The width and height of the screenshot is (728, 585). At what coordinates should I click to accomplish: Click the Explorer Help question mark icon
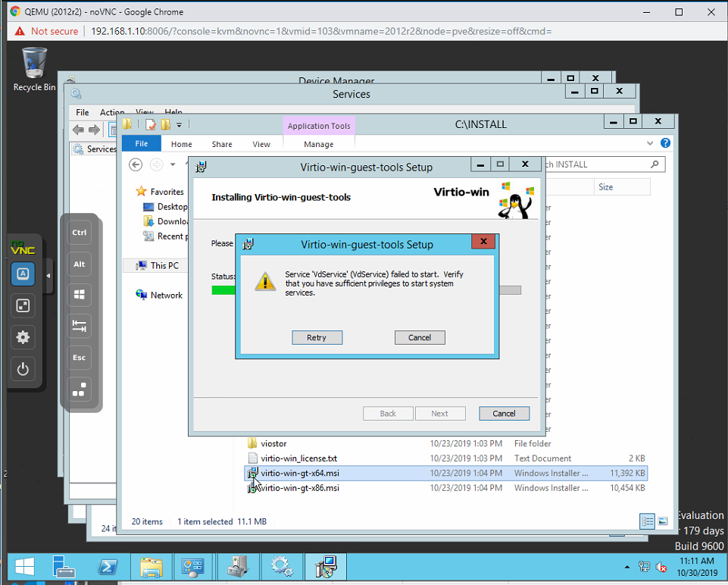click(x=665, y=143)
